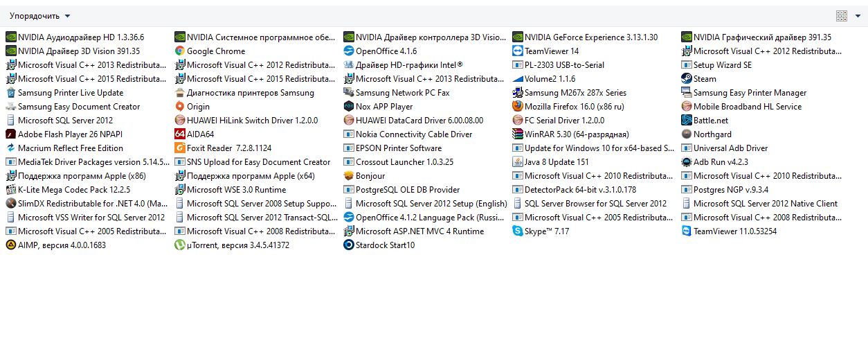Viewport: 868px width, 343px height.
Task: Select the Bonjour icon
Action: [349, 176]
